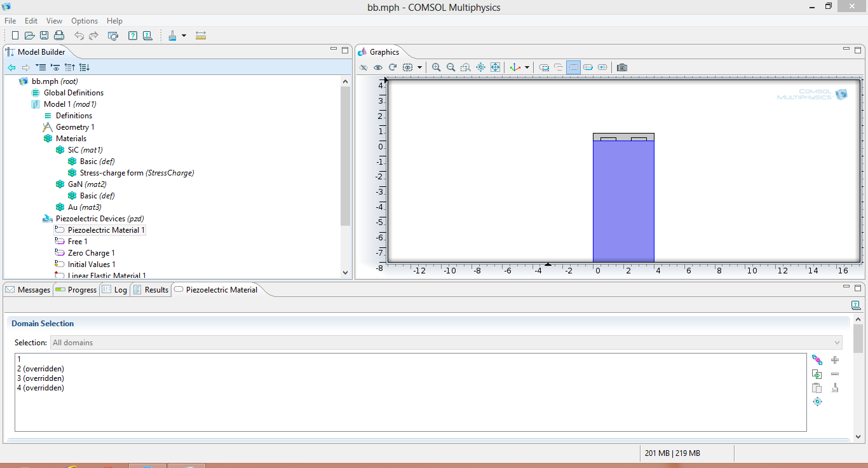Screen dimensions: 868x468
Task: Click the Print icon in main toolbar
Action: point(59,36)
